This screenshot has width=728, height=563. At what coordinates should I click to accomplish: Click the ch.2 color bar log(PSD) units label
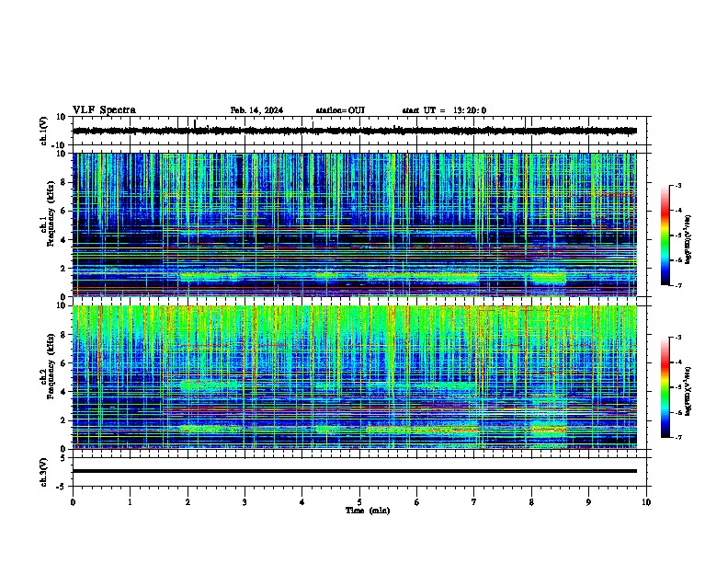point(688,391)
